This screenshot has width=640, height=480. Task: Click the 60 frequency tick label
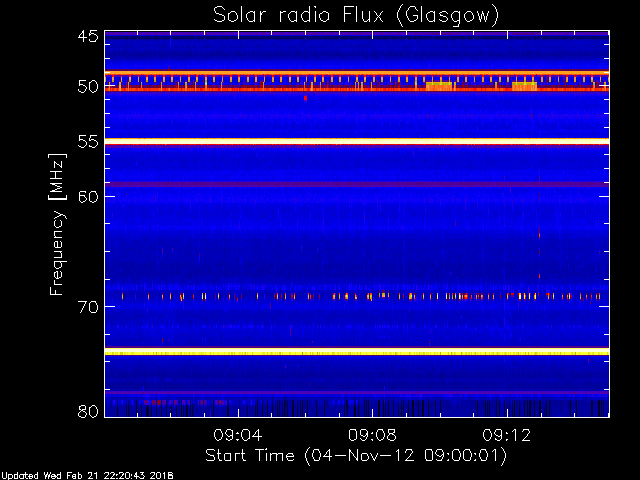point(88,197)
